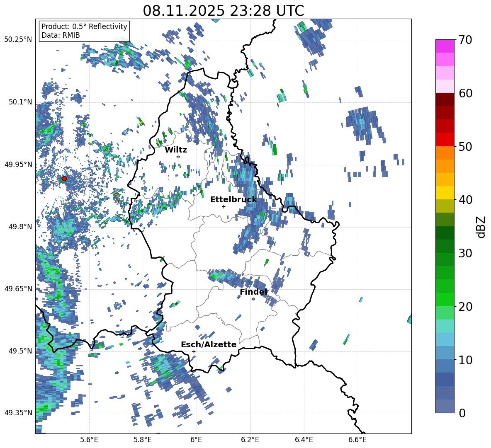Click the colorbar tick label 40

466,200
